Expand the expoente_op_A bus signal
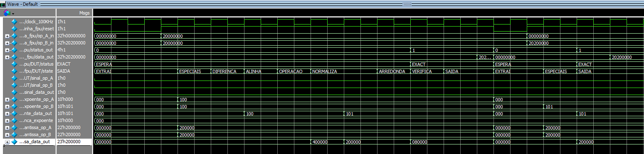Screen dimensions: 644x154 [7, 99]
